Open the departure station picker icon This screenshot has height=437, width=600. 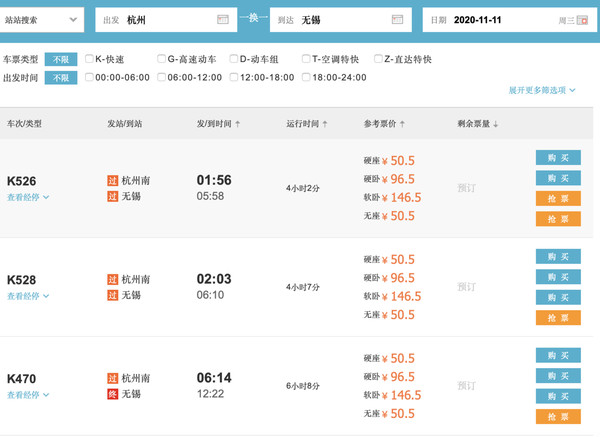(x=223, y=20)
